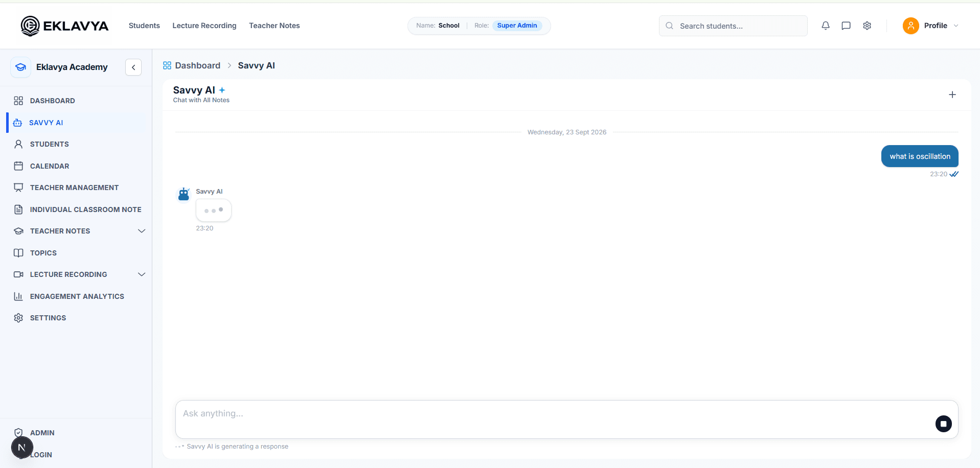980x468 pixels.
Task: Click the Topics book icon
Action: 18,253
